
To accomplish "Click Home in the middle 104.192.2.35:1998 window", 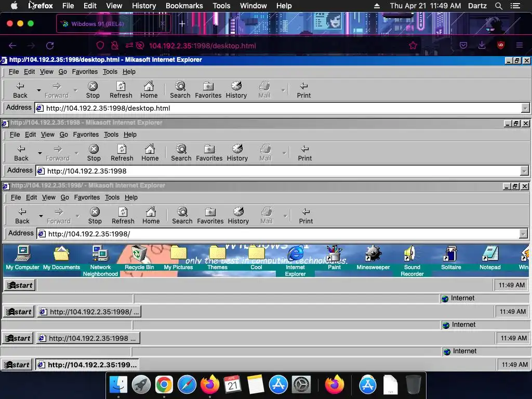I will [x=150, y=153].
